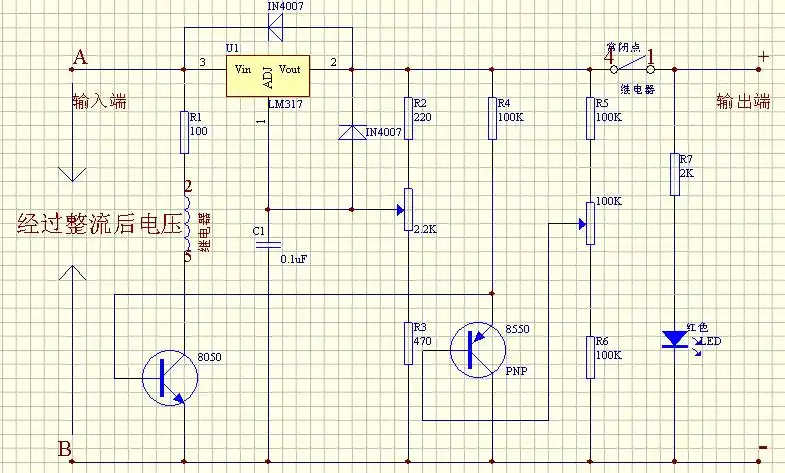This screenshot has width=785, height=473.
Task: Click resistor R6 100K
Action: coord(590,357)
